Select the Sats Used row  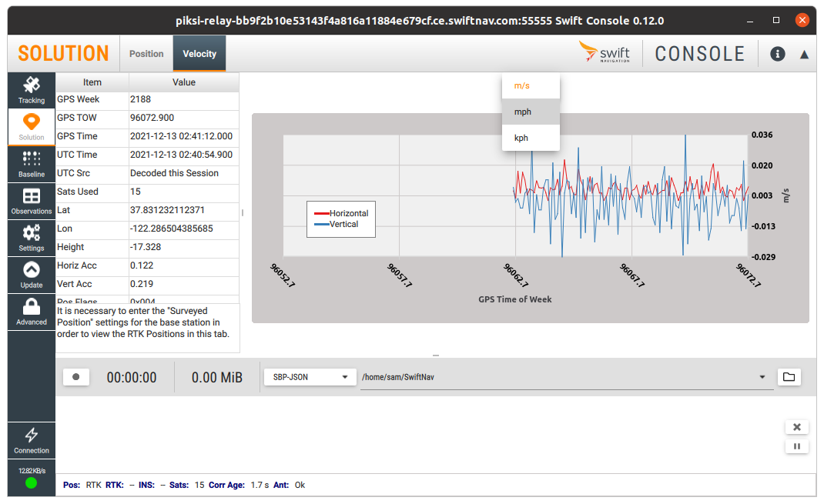[147, 192]
